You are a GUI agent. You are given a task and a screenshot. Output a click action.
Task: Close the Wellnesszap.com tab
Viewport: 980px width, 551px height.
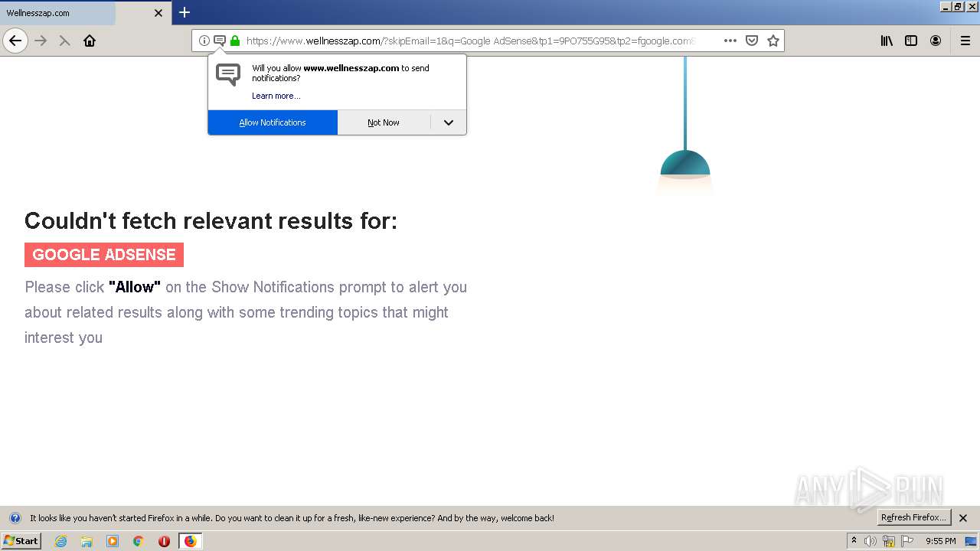[x=158, y=13]
